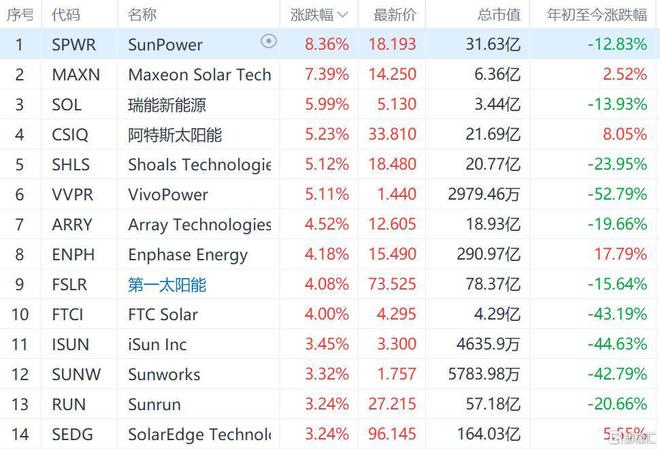The height and width of the screenshot is (449, 660).
Task: Click the target icon beside SunPower
Action: click(x=269, y=41)
